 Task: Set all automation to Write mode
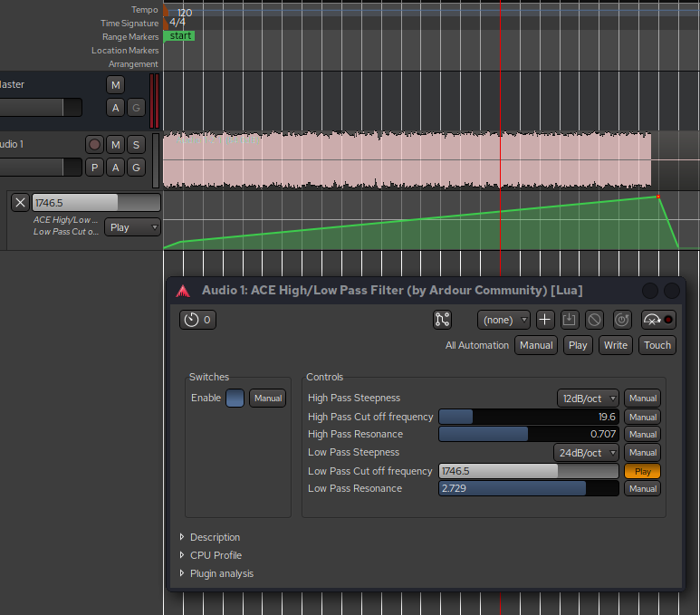click(x=615, y=345)
